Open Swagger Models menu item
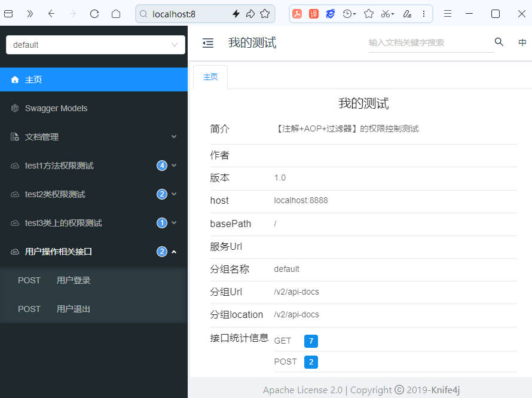This screenshot has width=532, height=398. click(x=94, y=108)
